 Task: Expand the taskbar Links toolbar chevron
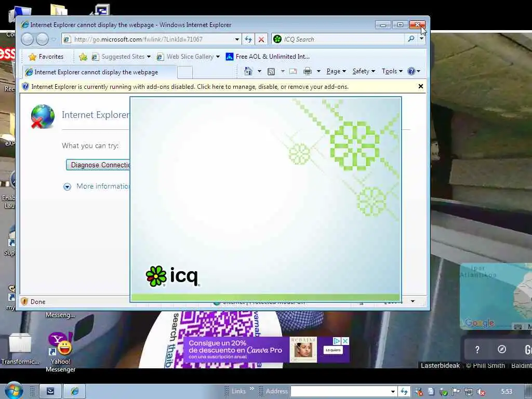point(252,389)
